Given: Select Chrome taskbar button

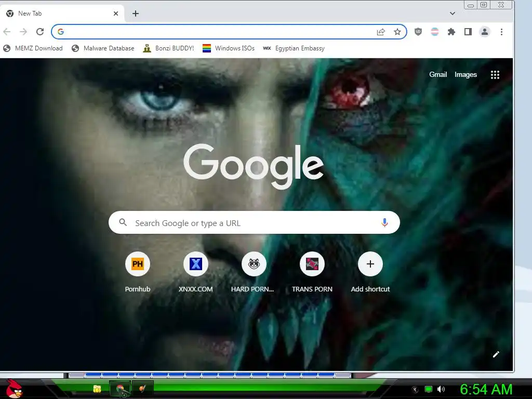Looking at the screenshot, I should tap(120, 389).
